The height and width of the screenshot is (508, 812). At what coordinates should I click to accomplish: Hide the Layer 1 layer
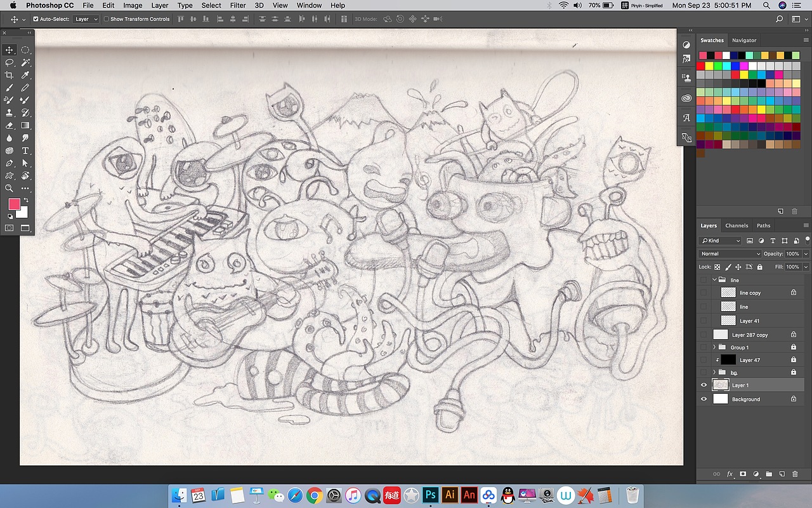tap(704, 385)
